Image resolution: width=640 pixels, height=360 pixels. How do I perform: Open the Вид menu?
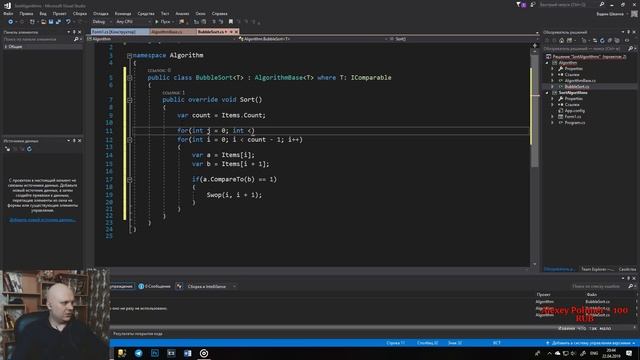pyautogui.click(x=43, y=13)
